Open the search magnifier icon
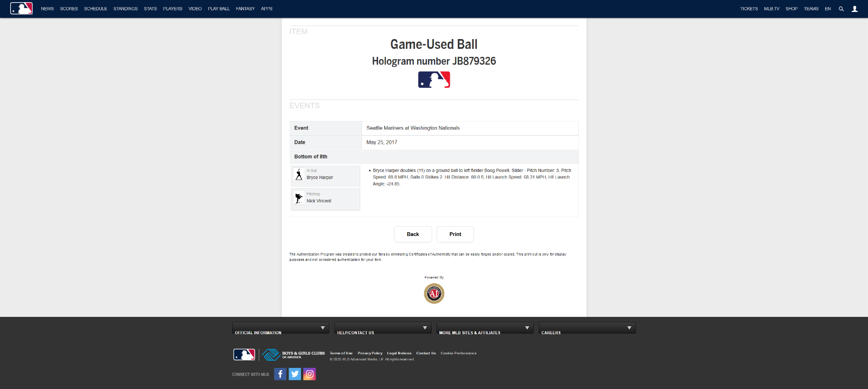 click(841, 9)
